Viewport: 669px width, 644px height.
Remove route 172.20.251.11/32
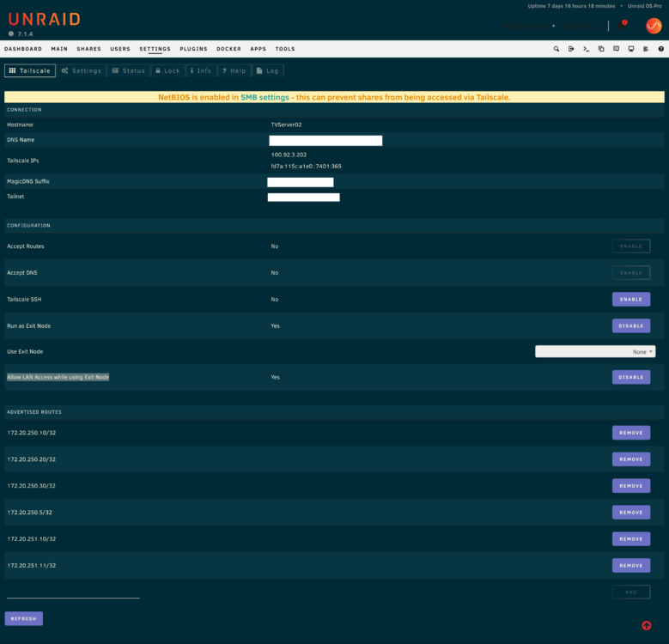pyautogui.click(x=631, y=566)
